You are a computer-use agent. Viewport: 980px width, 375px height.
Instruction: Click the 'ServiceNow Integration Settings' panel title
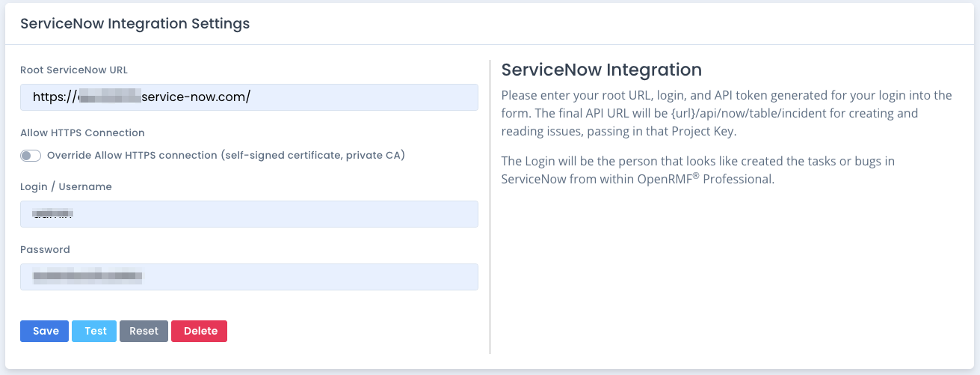[135, 23]
